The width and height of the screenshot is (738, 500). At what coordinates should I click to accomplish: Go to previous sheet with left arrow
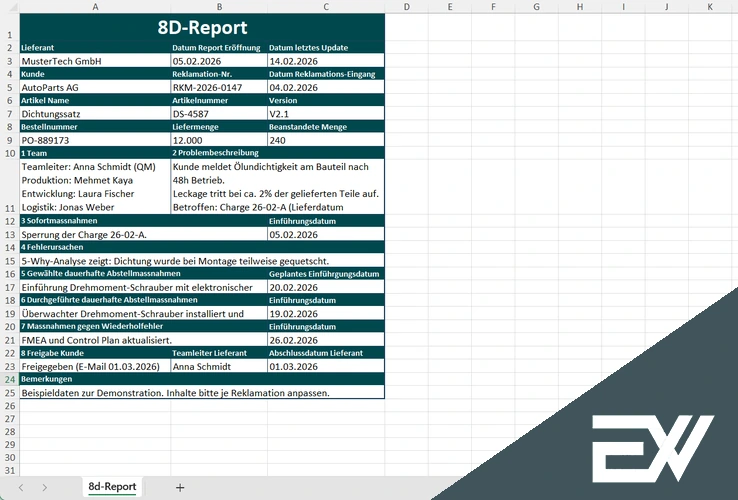pyautogui.click(x=21, y=487)
